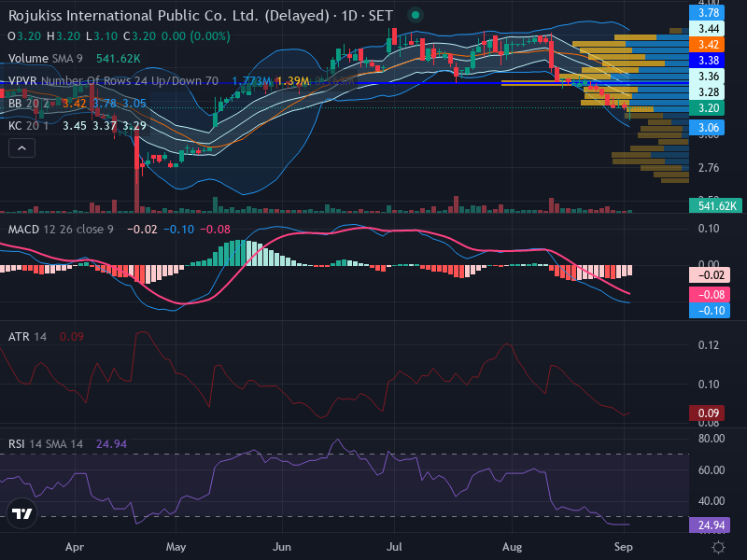Click the dark blue 3.38 price label
This screenshot has height=560, width=747.
[x=707, y=60]
